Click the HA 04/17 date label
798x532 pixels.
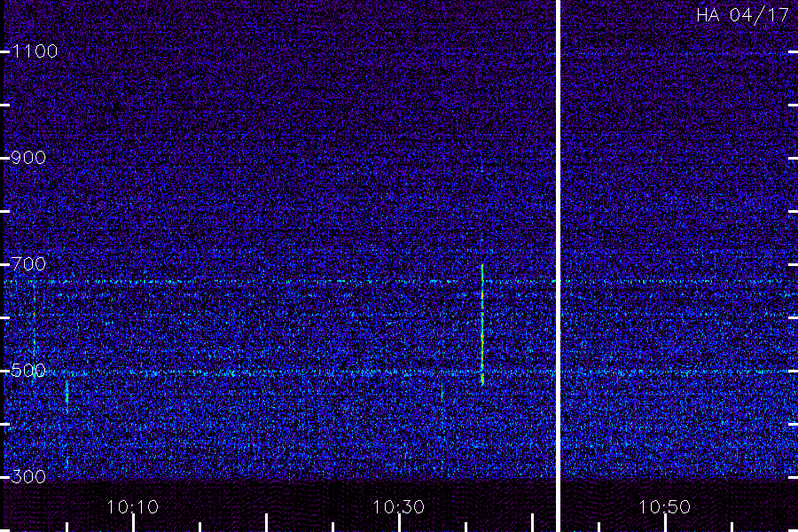click(x=742, y=15)
